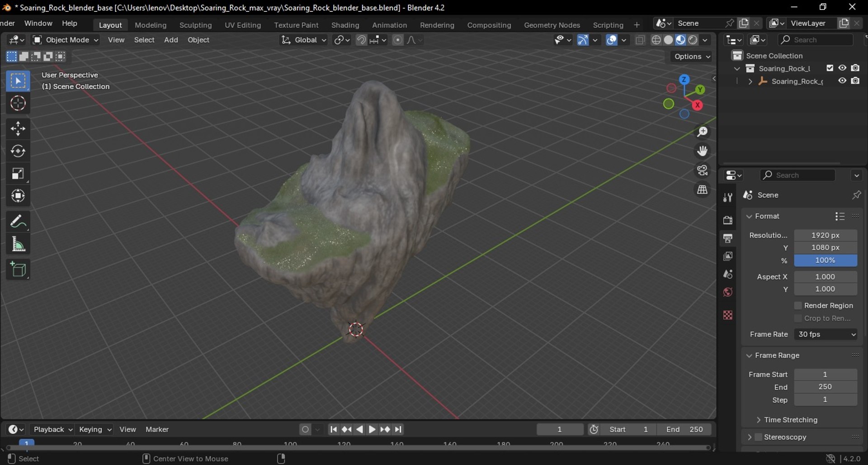Pick the Measure tool

click(18, 244)
